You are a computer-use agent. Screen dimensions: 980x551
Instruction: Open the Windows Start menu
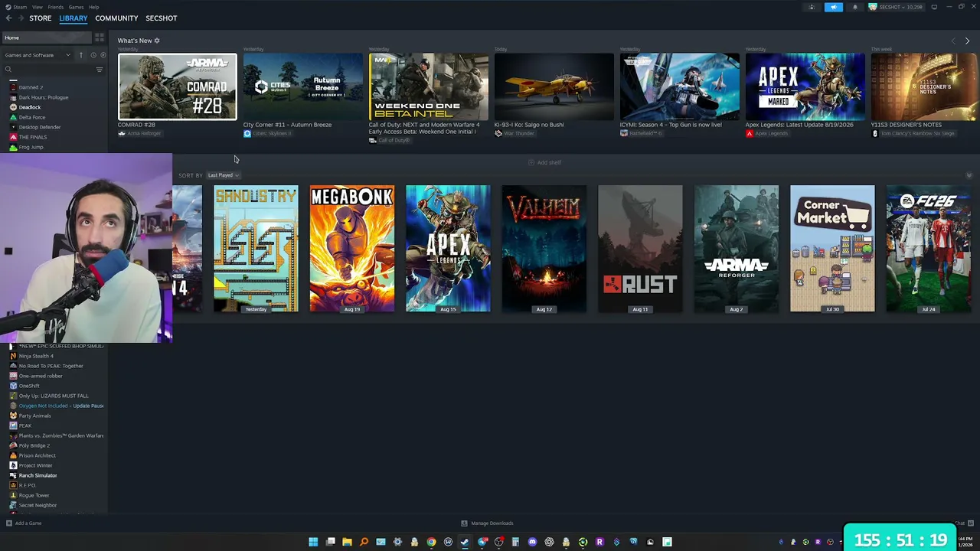313,542
